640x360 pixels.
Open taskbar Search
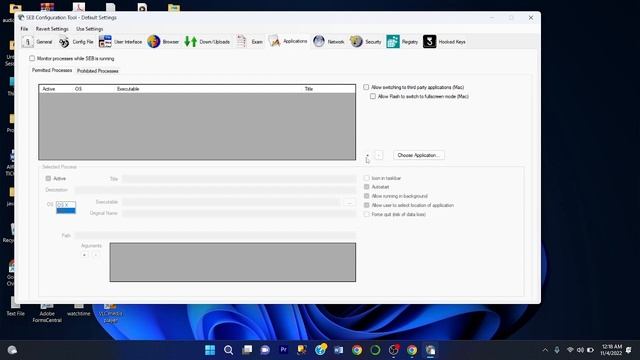229,350
